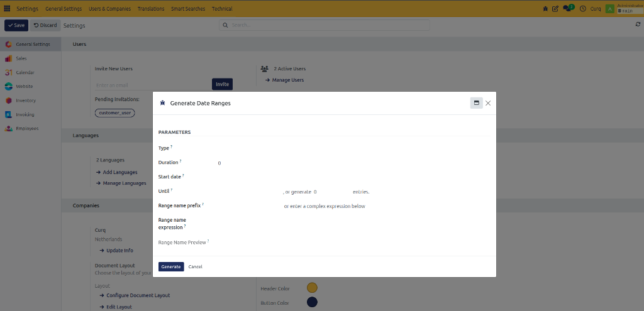Close the Generate Date Ranges dialog
644x311 pixels.
488,103
